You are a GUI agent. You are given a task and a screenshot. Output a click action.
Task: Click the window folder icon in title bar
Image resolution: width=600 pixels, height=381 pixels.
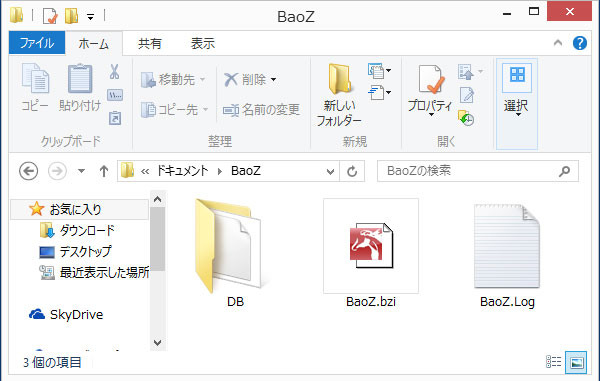pyautogui.click(x=16, y=15)
